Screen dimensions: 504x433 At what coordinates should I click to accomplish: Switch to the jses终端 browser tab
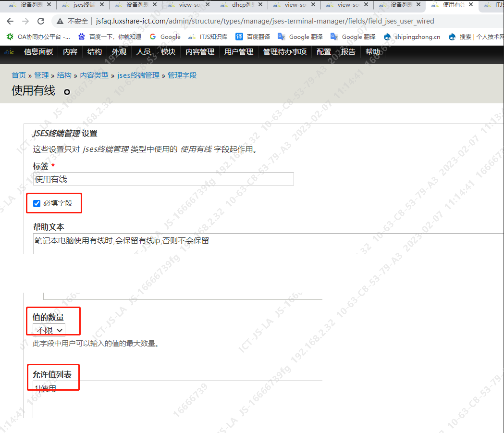point(84,5)
